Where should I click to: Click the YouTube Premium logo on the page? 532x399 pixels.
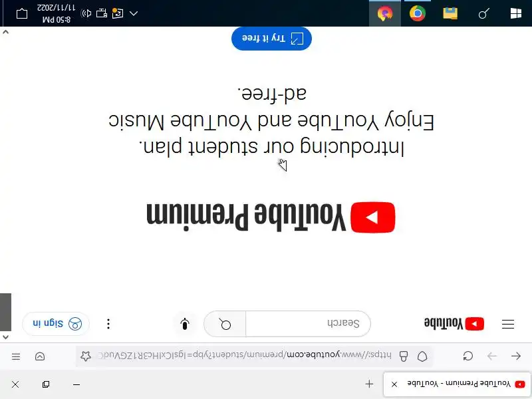pos(271,217)
